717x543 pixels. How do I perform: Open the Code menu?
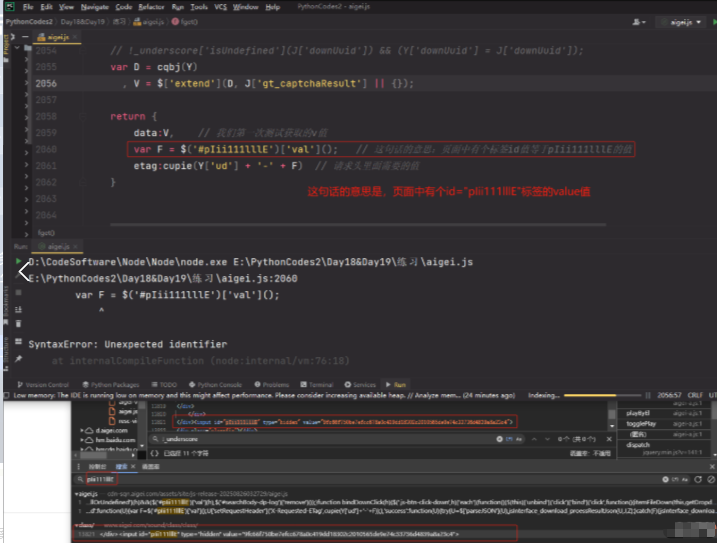123,7
